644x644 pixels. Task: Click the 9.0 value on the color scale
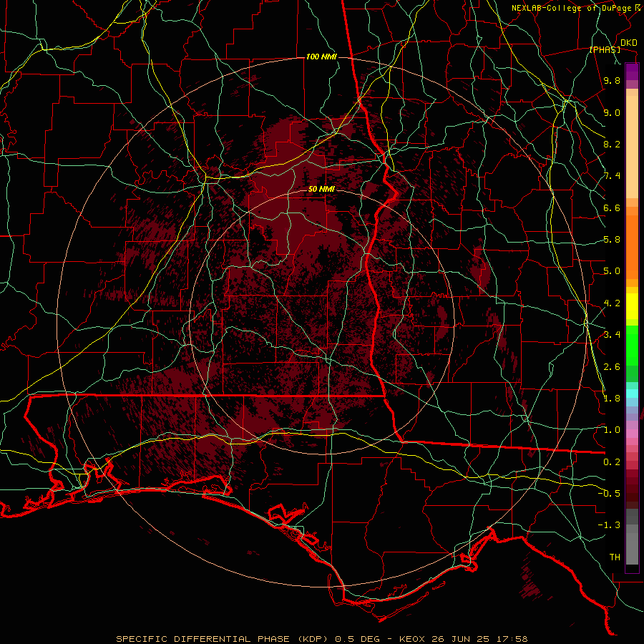pyautogui.click(x=612, y=112)
